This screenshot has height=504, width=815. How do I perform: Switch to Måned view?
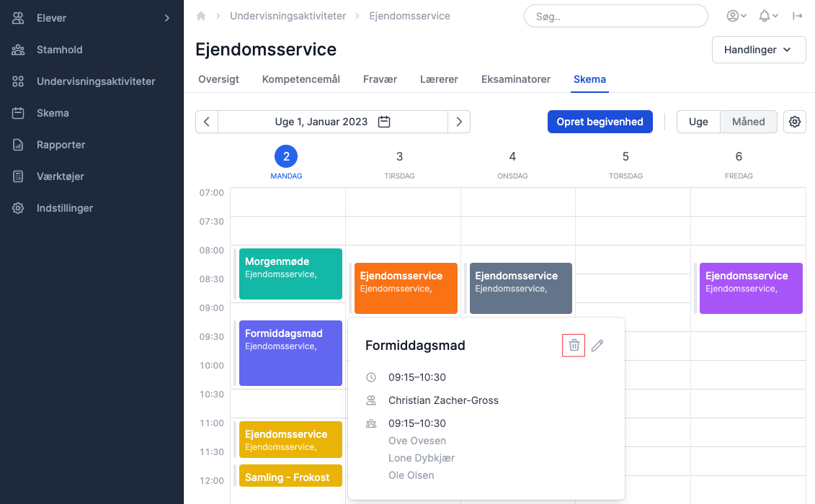pos(749,122)
